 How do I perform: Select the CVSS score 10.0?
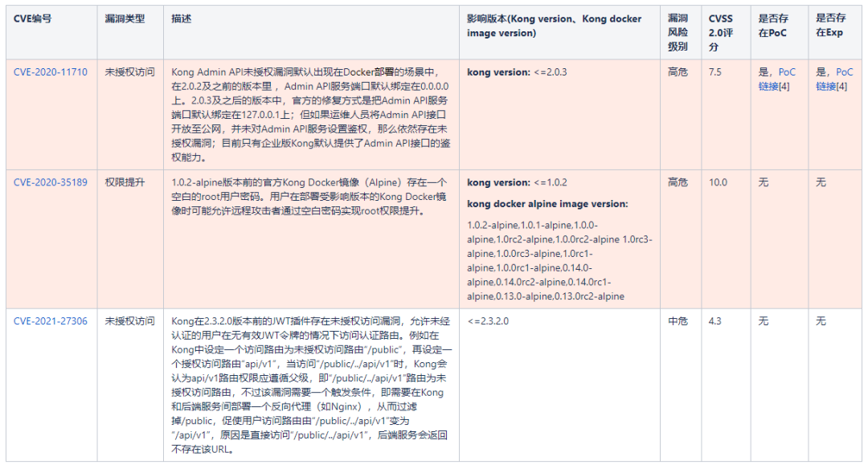coord(718,182)
